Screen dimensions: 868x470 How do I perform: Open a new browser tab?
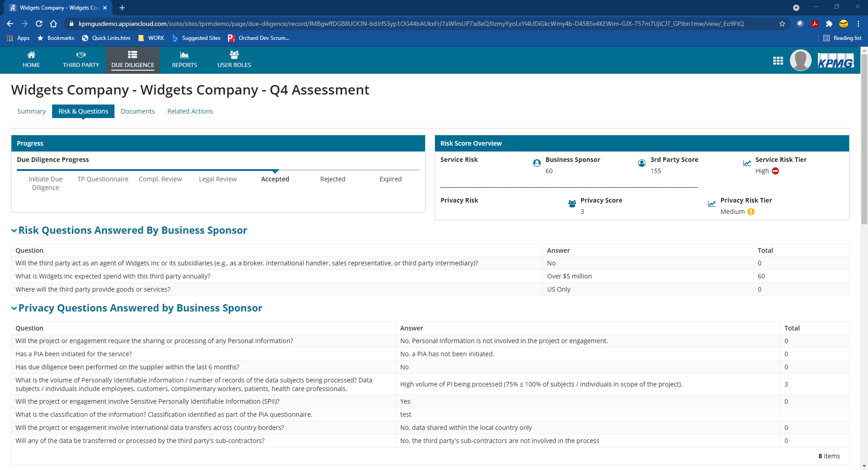(x=122, y=8)
